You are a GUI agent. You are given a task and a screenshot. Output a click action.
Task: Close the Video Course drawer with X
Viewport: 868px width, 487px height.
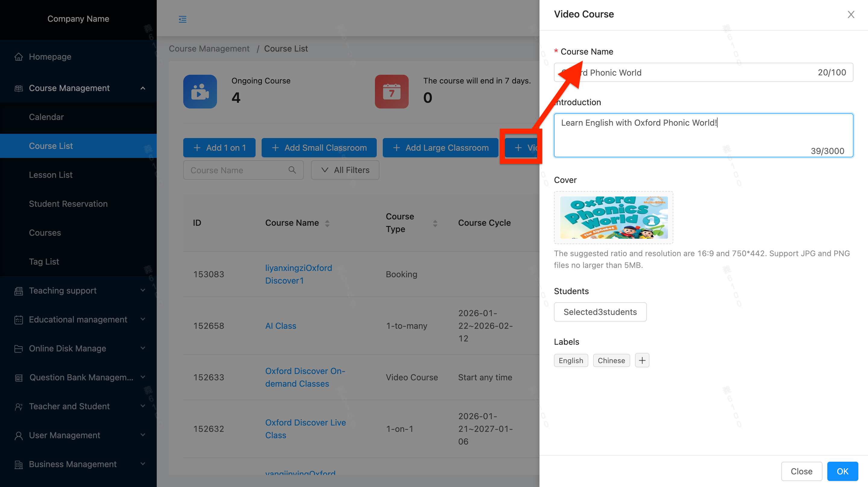pos(851,14)
